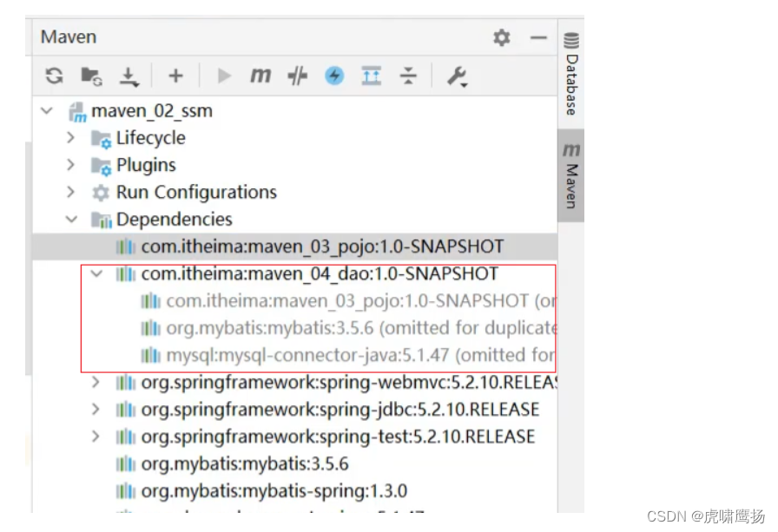This screenshot has height=532, width=778.
Task: Expand the Plugins node
Action: tap(71, 165)
